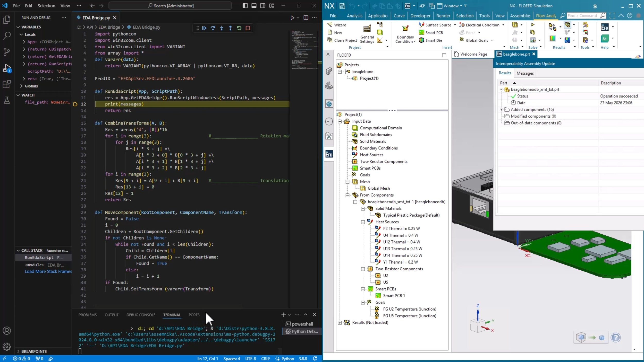
Task: Click Clone Project in the ribbon
Action: pos(342,40)
